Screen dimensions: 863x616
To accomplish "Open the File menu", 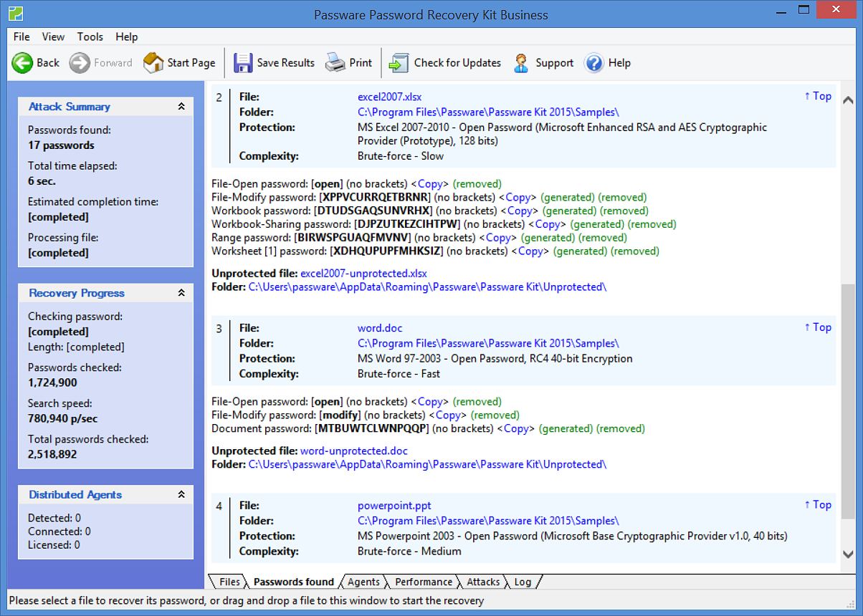I will (22, 37).
